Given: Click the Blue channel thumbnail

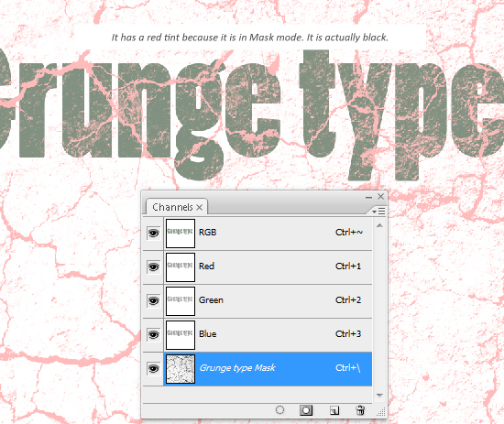Looking at the screenshot, I should point(181,335).
